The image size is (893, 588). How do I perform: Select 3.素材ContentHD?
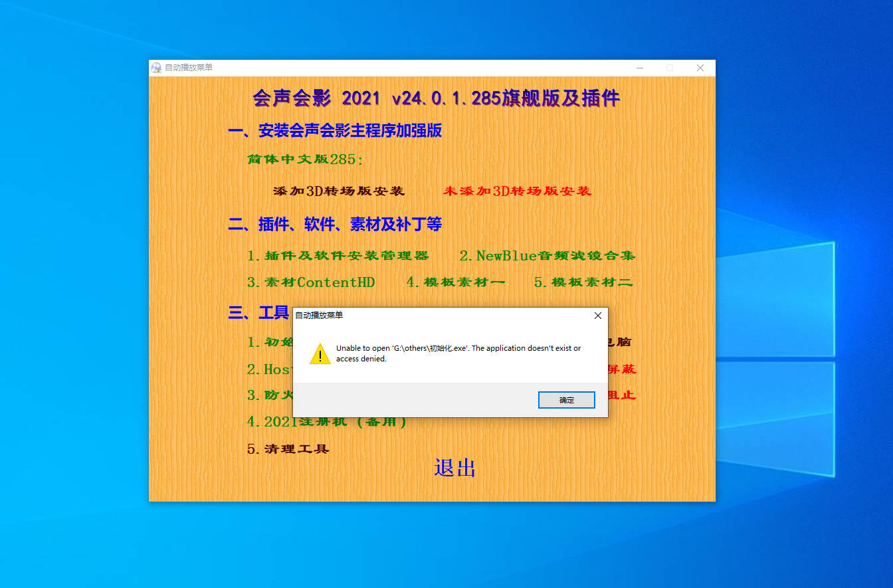point(311,282)
